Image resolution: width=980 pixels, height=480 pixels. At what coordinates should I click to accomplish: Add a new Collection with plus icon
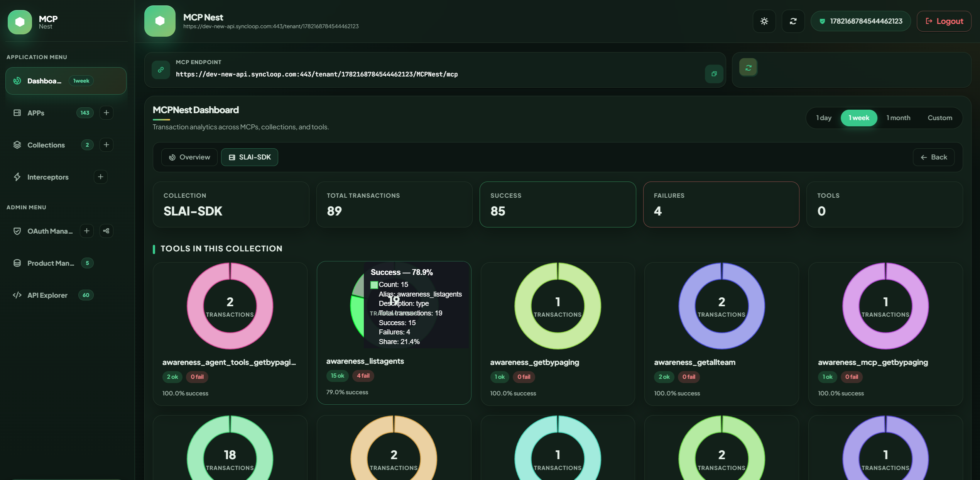(x=106, y=145)
